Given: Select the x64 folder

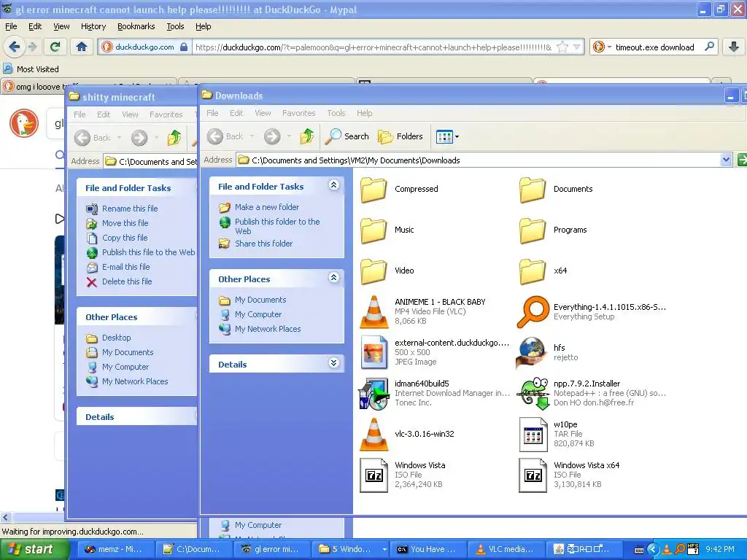Looking at the screenshot, I should 543,271.
